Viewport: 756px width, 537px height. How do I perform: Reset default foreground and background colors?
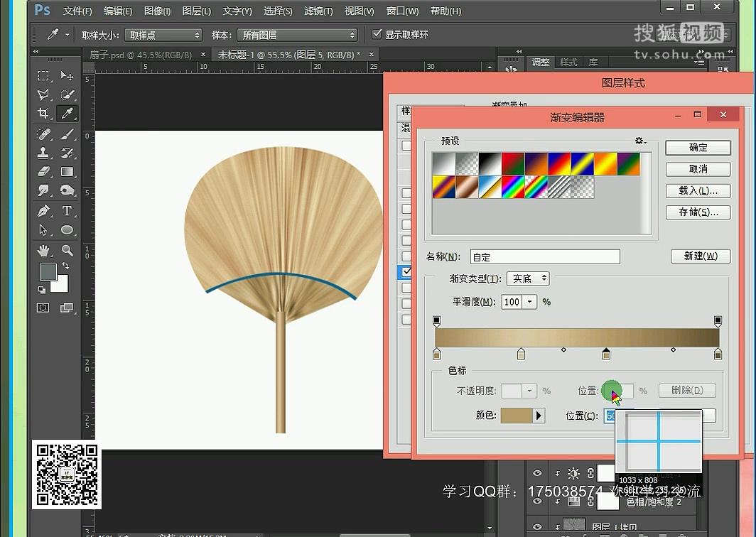click(x=42, y=290)
